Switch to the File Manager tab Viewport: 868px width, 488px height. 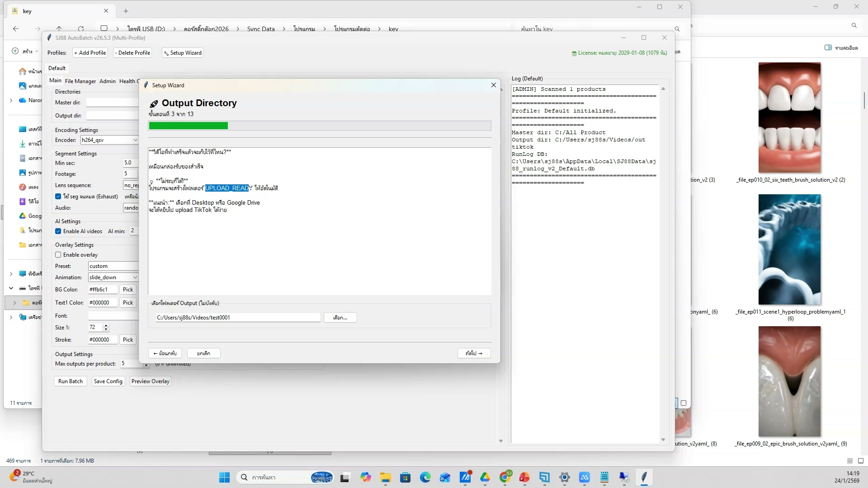tap(80, 81)
